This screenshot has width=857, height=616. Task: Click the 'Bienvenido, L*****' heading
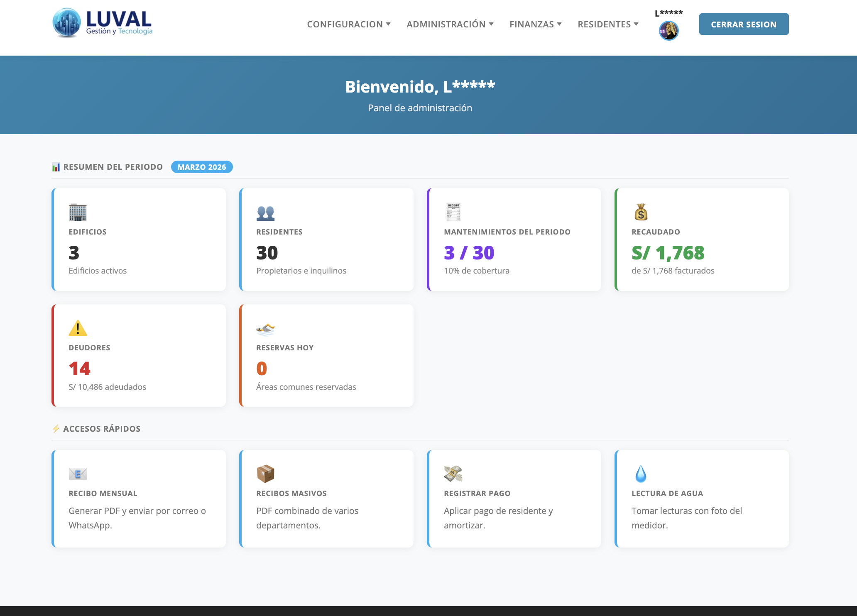tap(420, 87)
